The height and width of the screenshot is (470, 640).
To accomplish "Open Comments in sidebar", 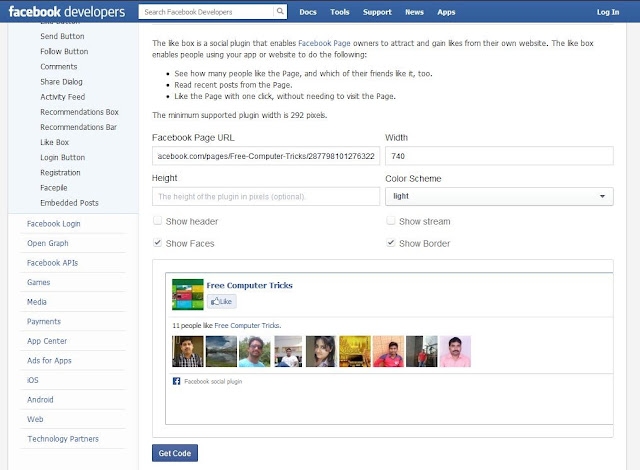I will pos(58,66).
